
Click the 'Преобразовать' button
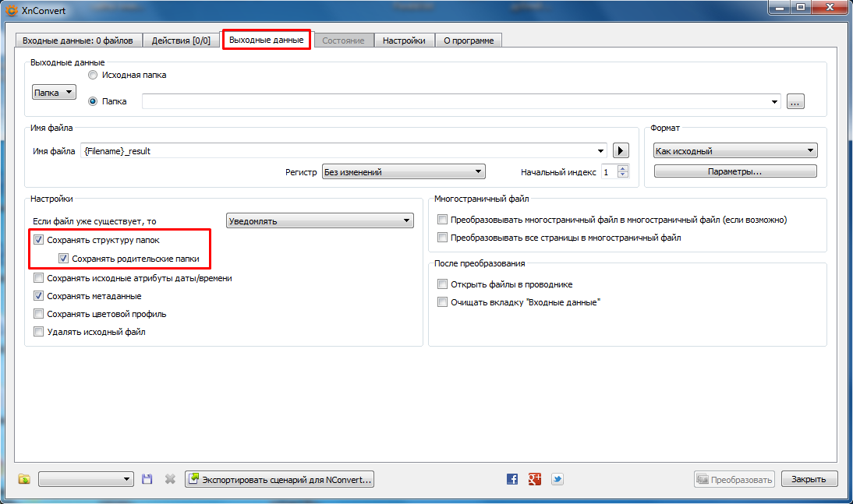[x=734, y=480]
